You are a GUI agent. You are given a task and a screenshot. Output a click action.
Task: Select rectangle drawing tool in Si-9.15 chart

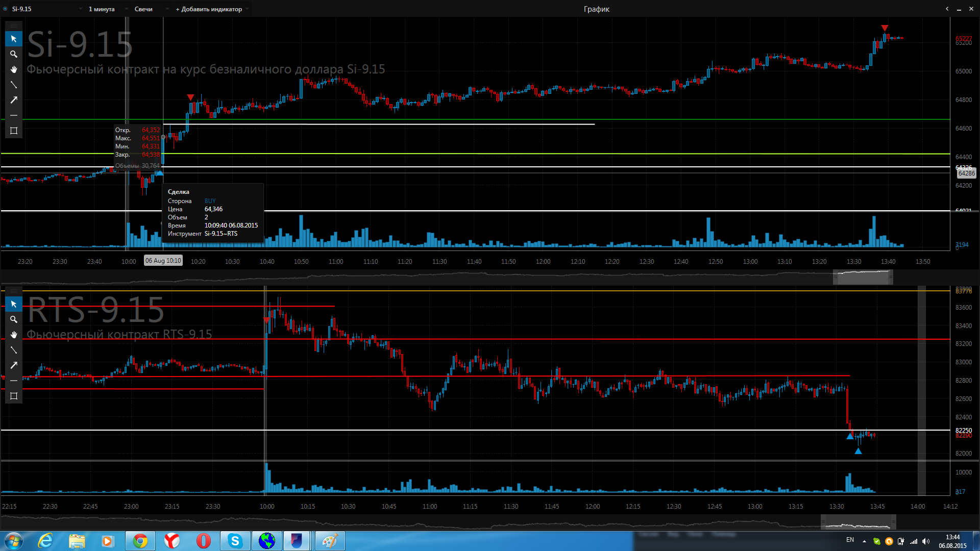[14, 131]
